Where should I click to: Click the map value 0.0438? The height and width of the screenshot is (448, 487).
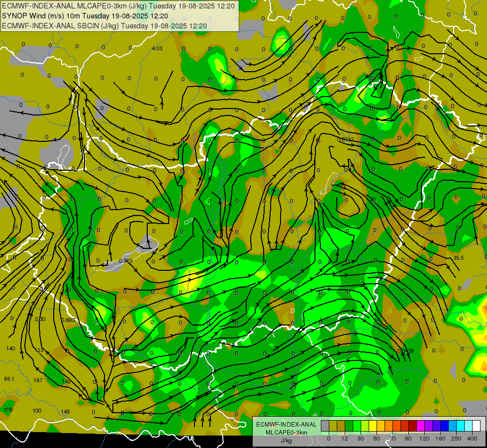click(405, 351)
